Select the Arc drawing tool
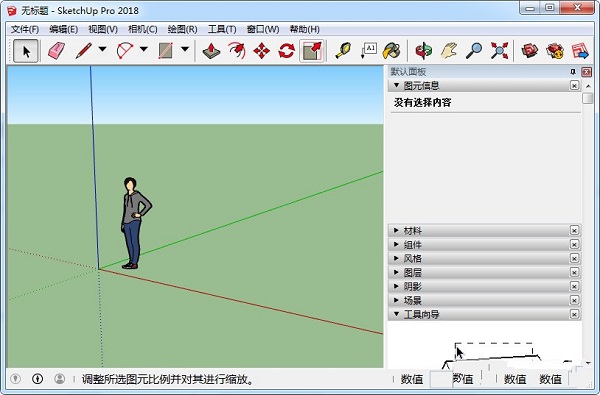Image resolution: width=600 pixels, height=395 pixels. [125, 51]
